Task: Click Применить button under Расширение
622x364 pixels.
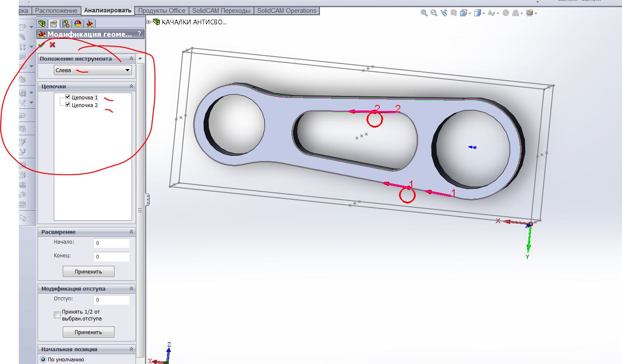Action: click(88, 271)
